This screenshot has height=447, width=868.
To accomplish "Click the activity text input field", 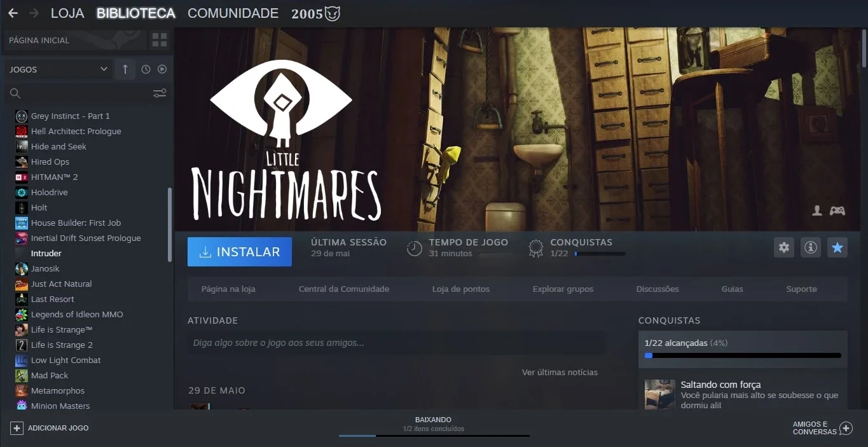I will [x=397, y=343].
